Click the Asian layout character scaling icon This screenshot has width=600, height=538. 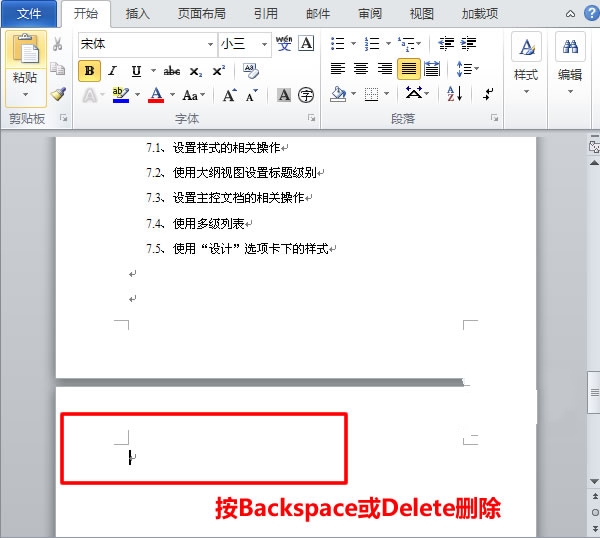coord(414,93)
